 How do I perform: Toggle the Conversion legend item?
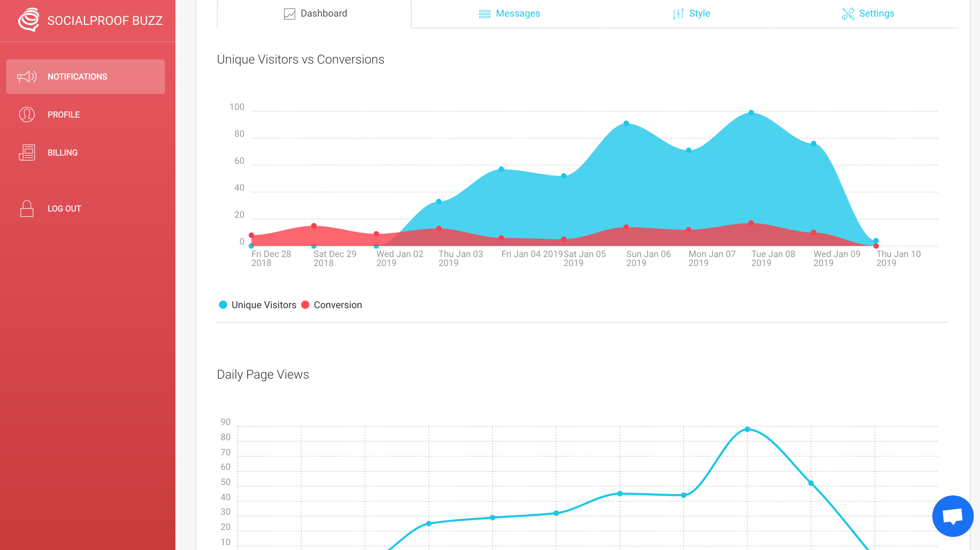(x=337, y=305)
